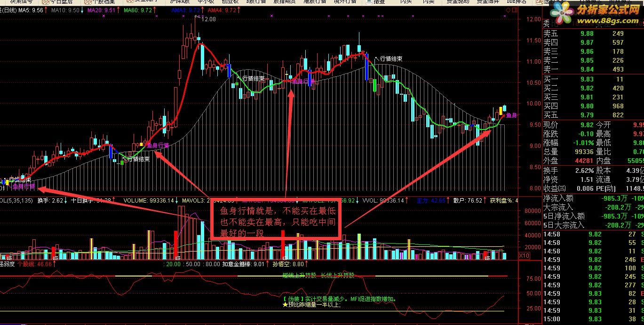This screenshot has height=325, width=644.
Task: Click the 现价 9.82 value
Action: pos(587,125)
